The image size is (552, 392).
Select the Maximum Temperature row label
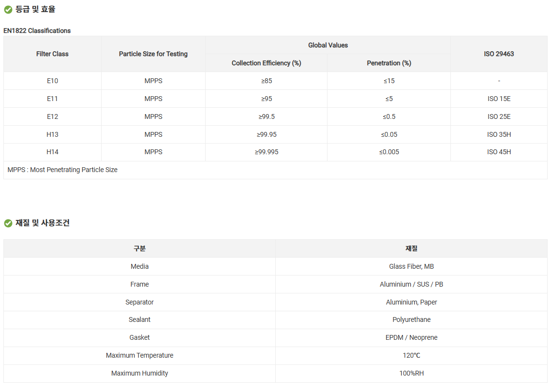[x=139, y=355]
